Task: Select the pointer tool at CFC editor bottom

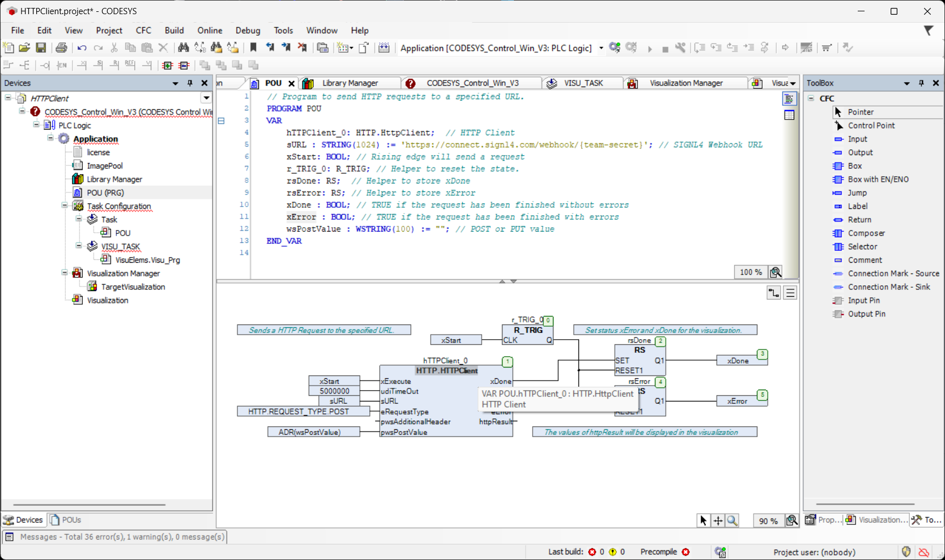Action: pos(703,521)
